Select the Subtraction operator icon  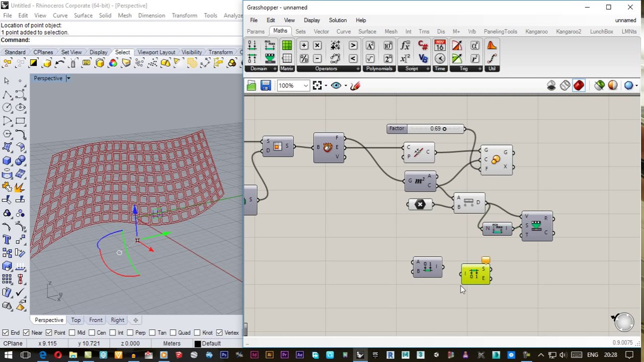tap(317, 59)
